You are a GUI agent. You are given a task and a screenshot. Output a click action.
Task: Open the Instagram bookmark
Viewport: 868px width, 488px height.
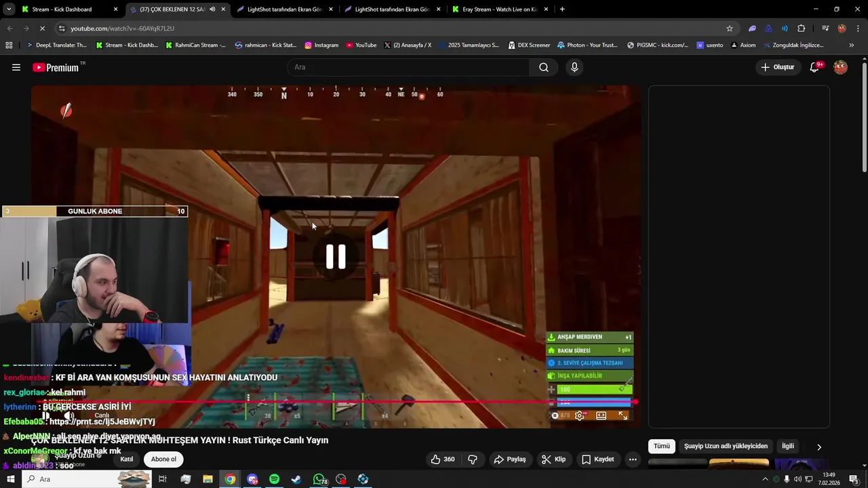(321, 45)
